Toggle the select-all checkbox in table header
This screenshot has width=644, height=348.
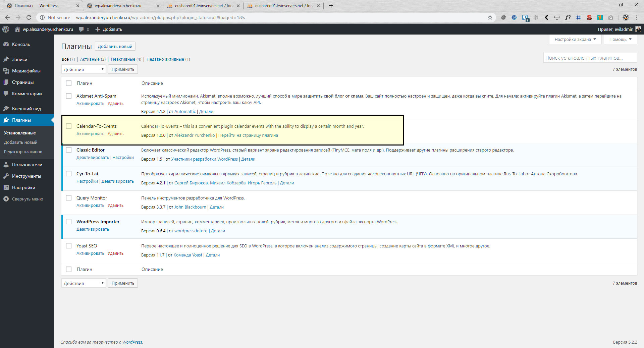coord(69,83)
